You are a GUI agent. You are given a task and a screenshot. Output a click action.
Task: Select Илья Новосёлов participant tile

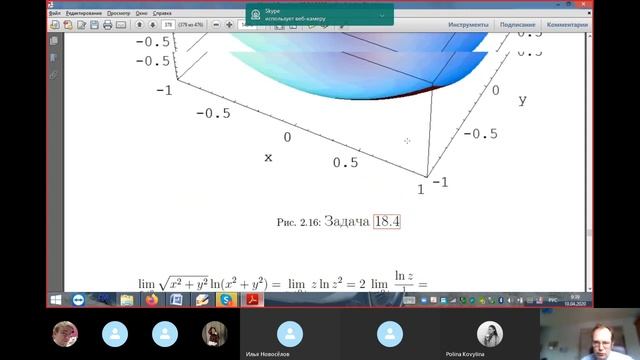click(x=290, y=334)
